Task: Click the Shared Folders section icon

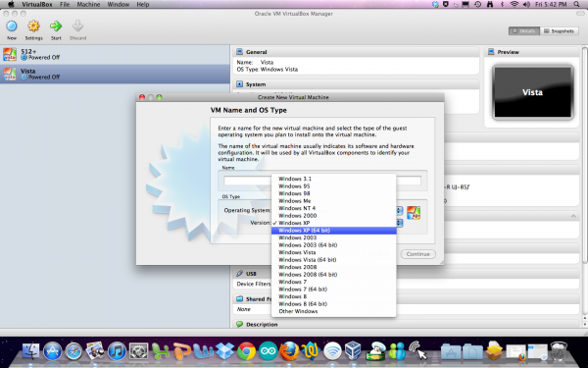Action: [x=239, y=299]
